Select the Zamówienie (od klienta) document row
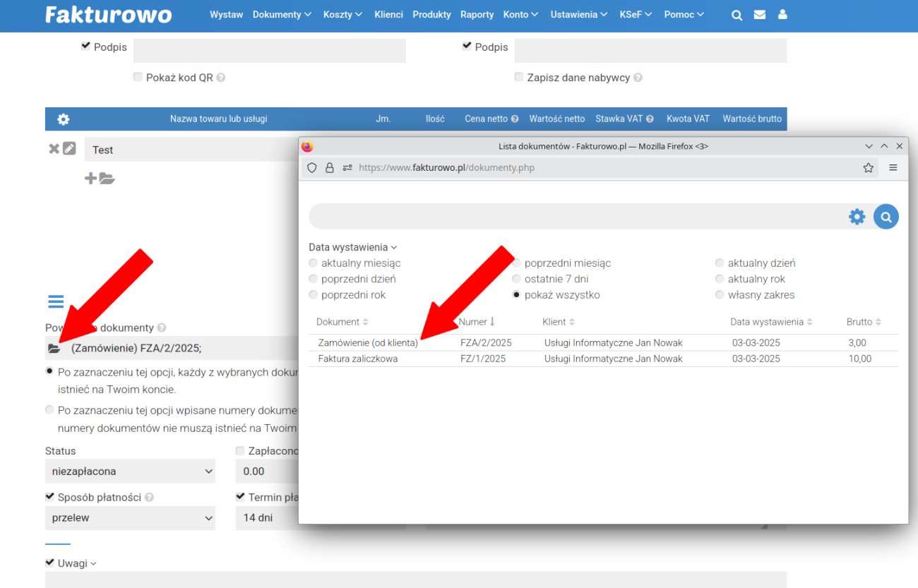Image resolution: width=918 pixels, height=588 pixels. point(603,343)
